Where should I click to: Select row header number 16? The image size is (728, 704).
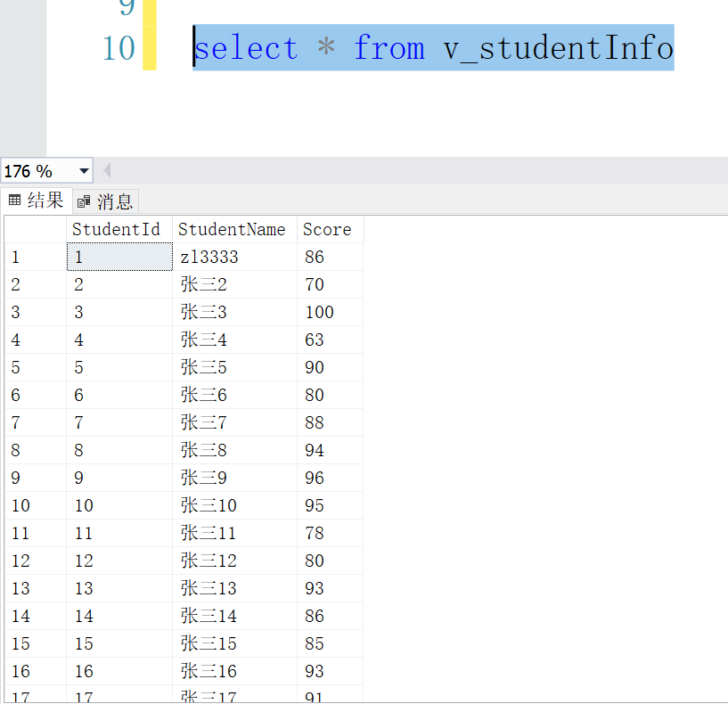[x=36, y=672]
